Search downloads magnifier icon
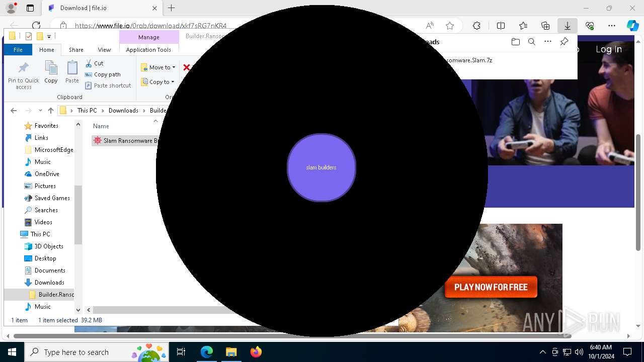The width and height of the screenshot is (644, 362). coord(531,42)
